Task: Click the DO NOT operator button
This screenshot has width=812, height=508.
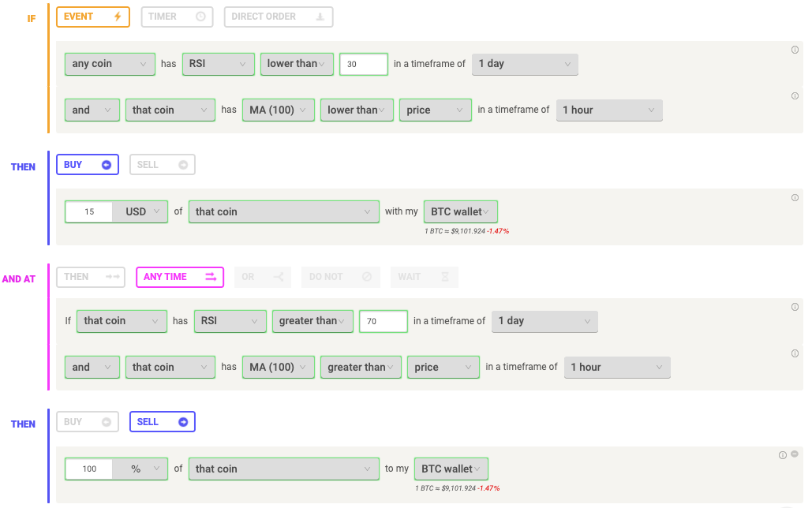Action: click(340, 277)
